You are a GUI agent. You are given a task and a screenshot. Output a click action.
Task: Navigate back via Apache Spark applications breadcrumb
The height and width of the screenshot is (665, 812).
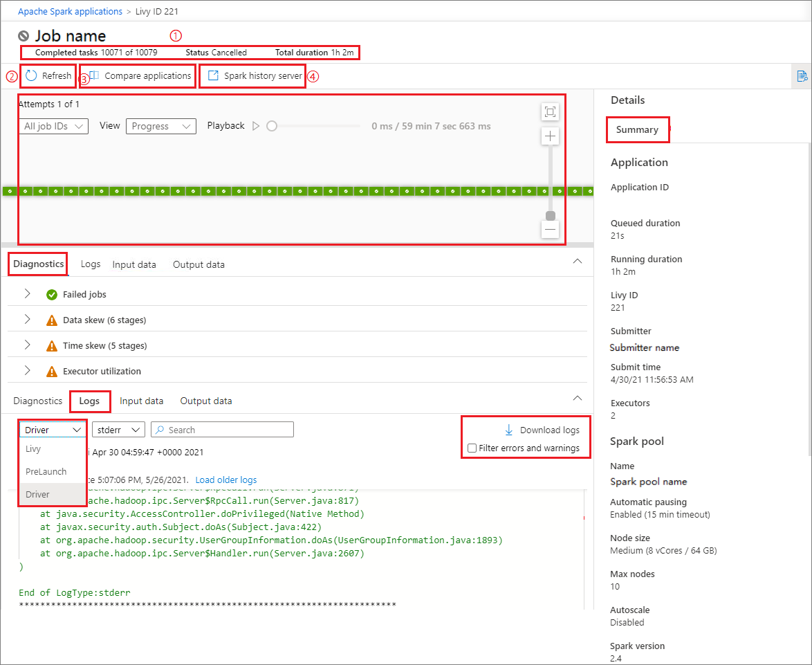[70, 11]
